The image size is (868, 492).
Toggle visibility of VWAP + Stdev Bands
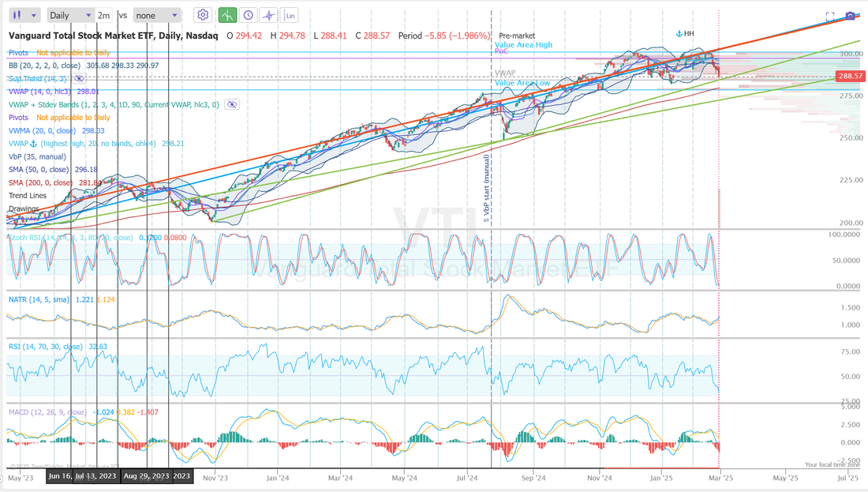click(232, 104)
